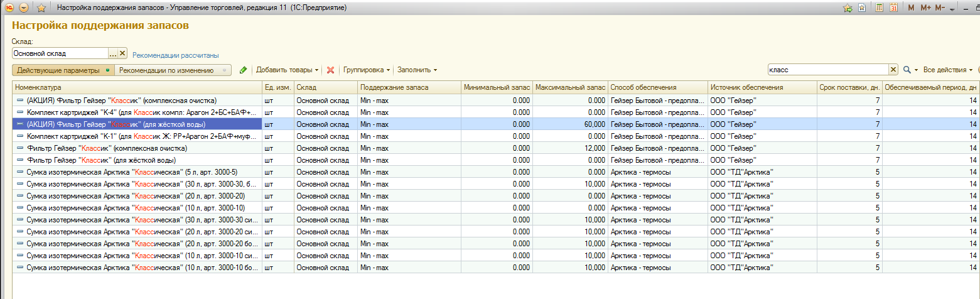Click the M+ memory button
This screenshot has width=980, height=299.
click(x=925, y=8)
